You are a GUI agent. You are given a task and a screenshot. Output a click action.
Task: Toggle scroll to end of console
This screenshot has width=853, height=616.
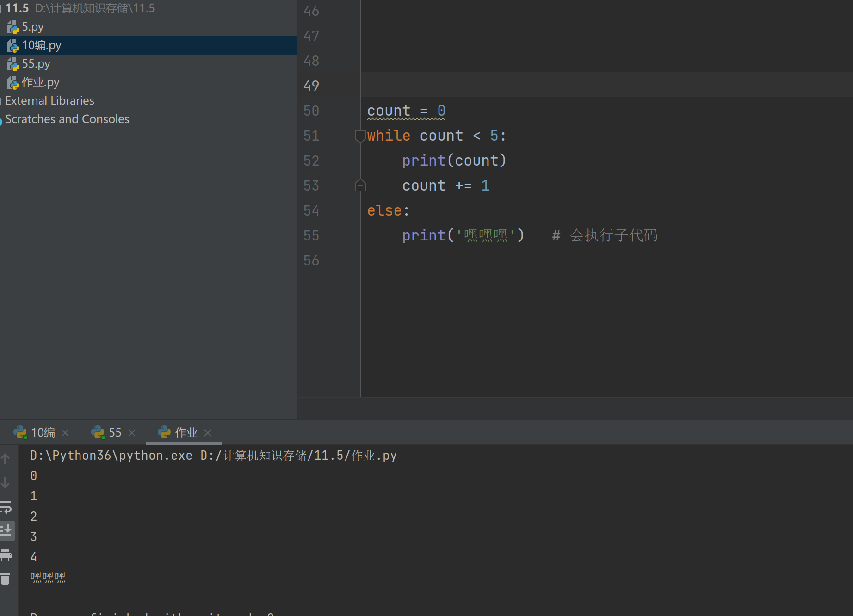6,531
